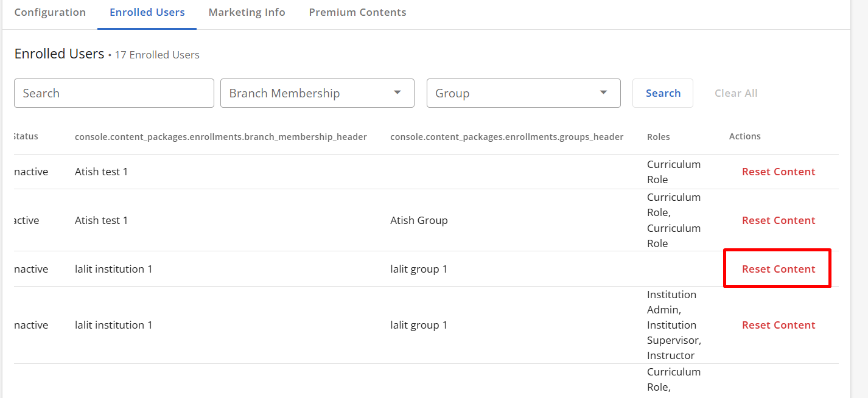The image size is (868, 398).
Task: Click the 17 Enrolled Users count text
Action: tap(157, 55)
